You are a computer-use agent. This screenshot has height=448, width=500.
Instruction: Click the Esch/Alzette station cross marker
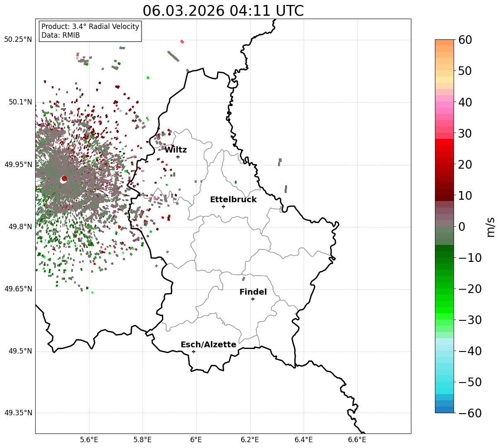pos(193,351)
